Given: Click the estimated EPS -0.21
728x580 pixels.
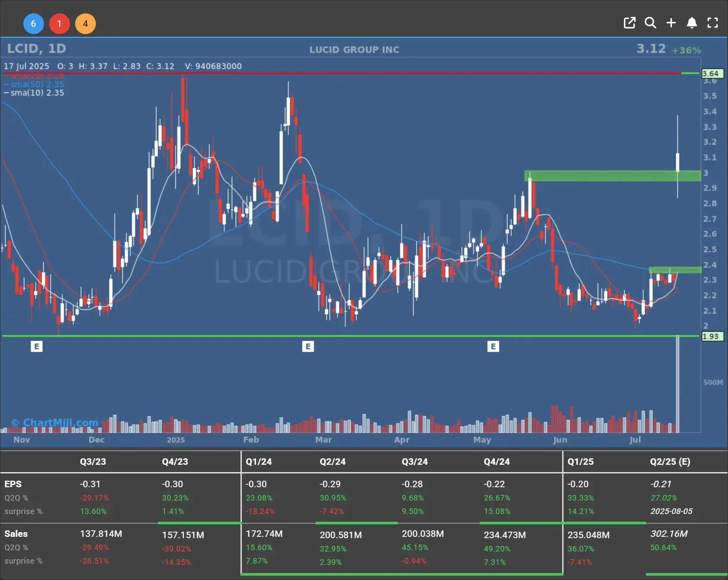Looking at the screenshot, I should click(x=661, y=484).
